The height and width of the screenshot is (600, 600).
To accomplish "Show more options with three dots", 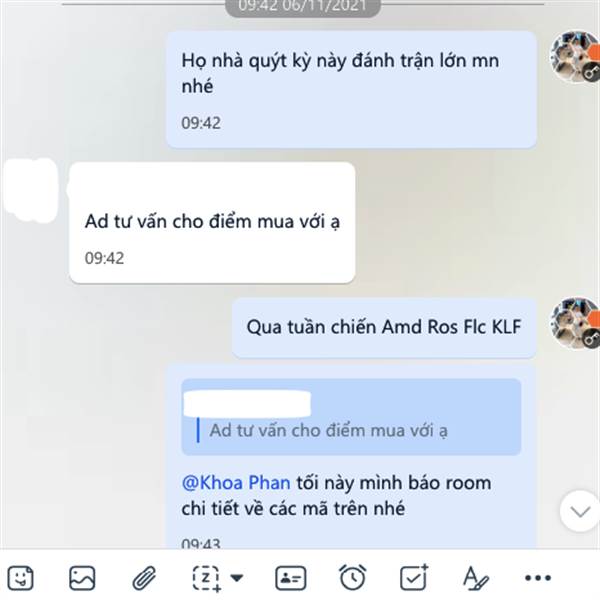I will click(538, 578).
